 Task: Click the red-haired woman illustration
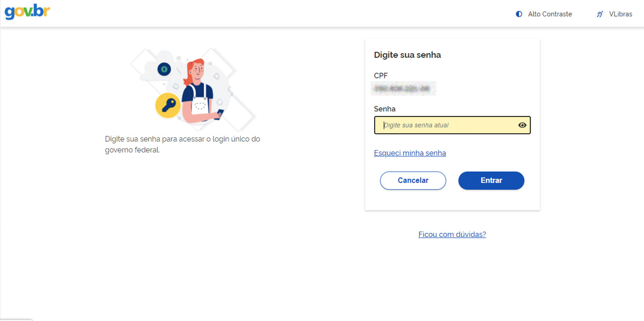[198, 90]
